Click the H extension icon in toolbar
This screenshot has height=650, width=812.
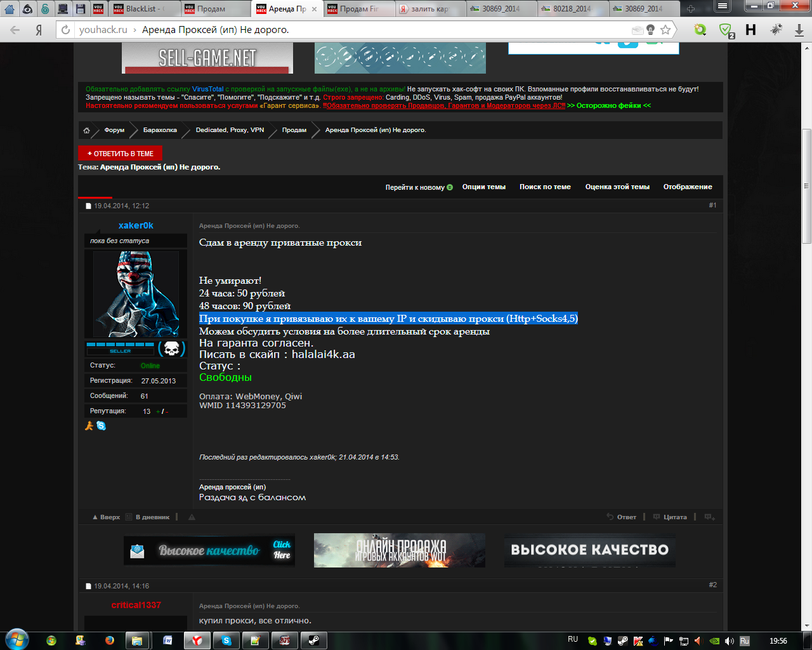pos(751,30)
